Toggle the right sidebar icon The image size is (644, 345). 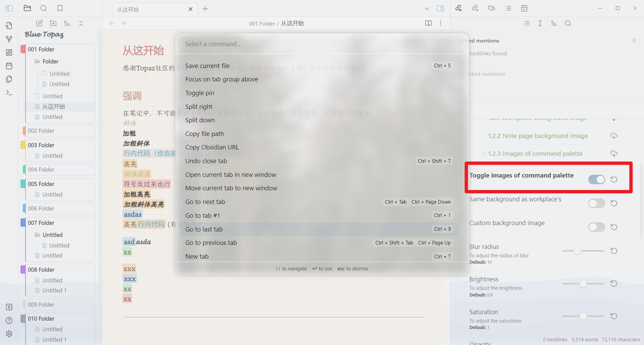point(440,8)
